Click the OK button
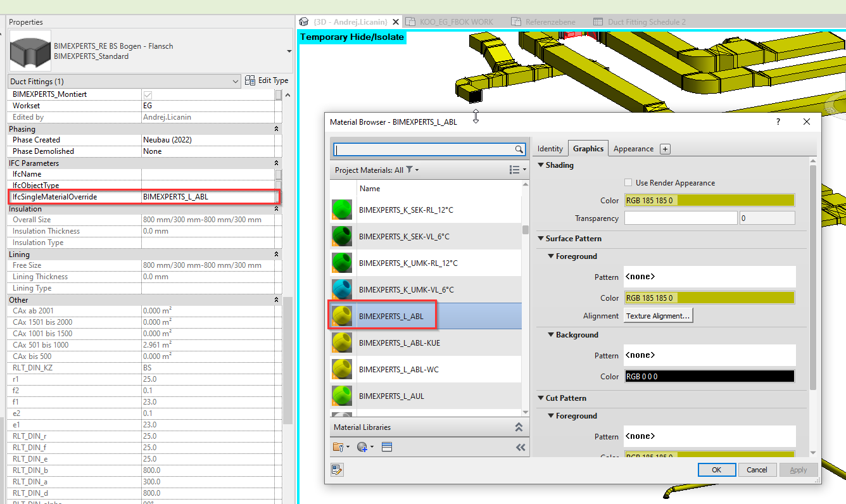 click(716, 469)
